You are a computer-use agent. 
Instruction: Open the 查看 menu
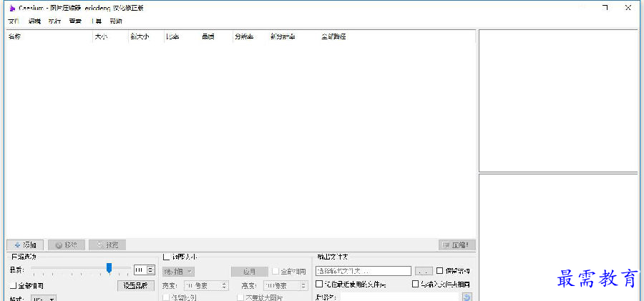click(75, 21)
